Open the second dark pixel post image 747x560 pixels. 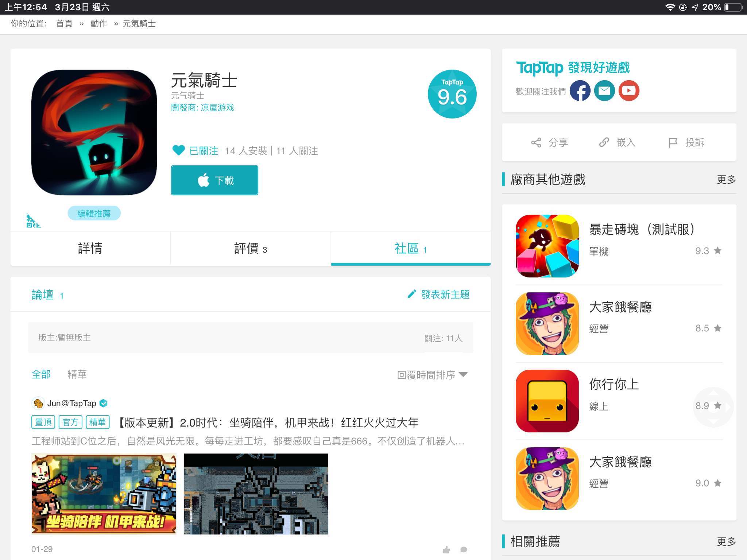click(x=256, y=494)
